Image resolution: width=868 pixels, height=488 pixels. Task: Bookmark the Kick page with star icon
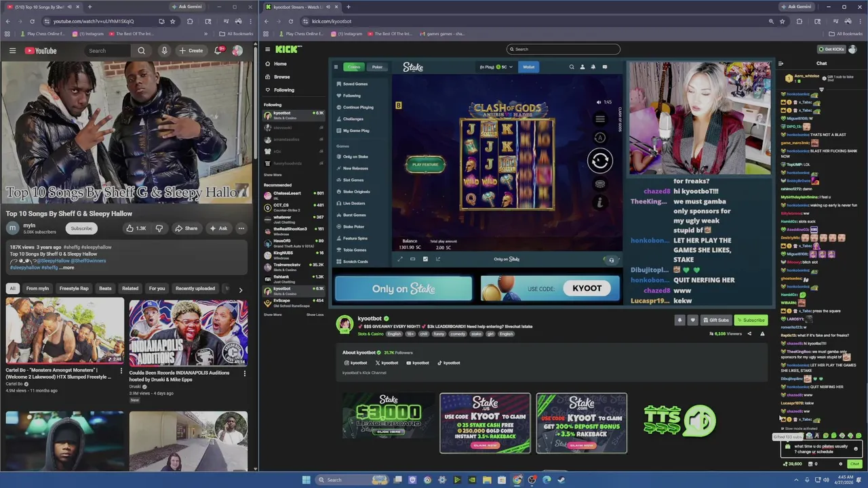tap(782, 21)
